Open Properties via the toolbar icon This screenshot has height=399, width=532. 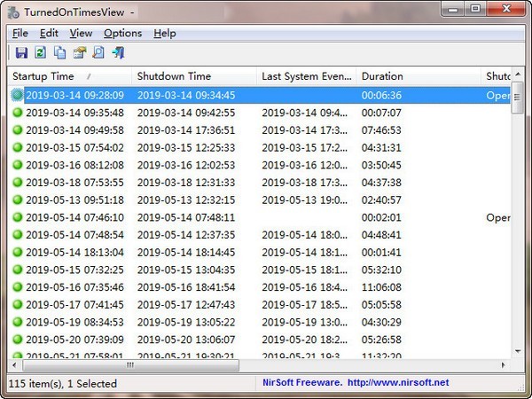pyautogui.click(x=79, y=53)
